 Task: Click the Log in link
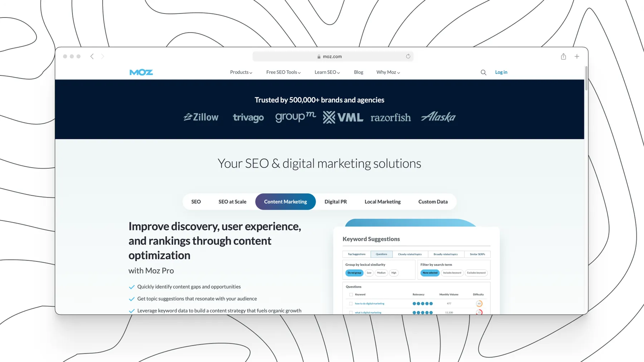pyautogui.click(x=501, y=72)
